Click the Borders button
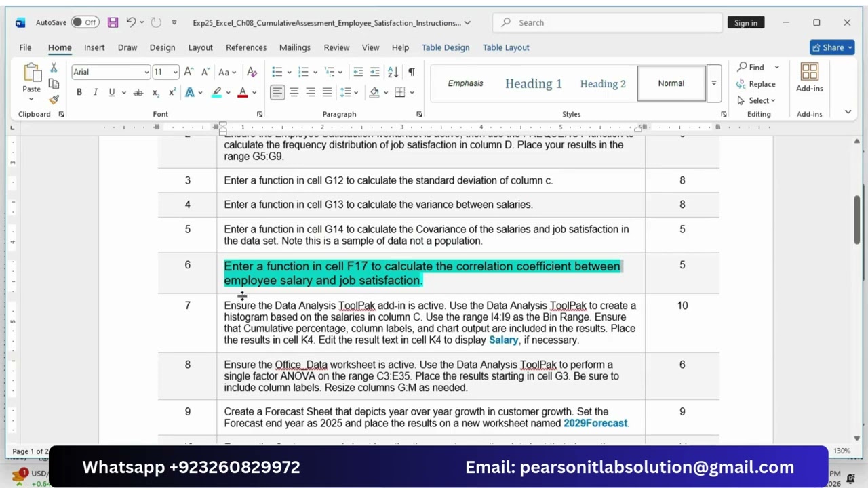 click(x=400, y=92)
